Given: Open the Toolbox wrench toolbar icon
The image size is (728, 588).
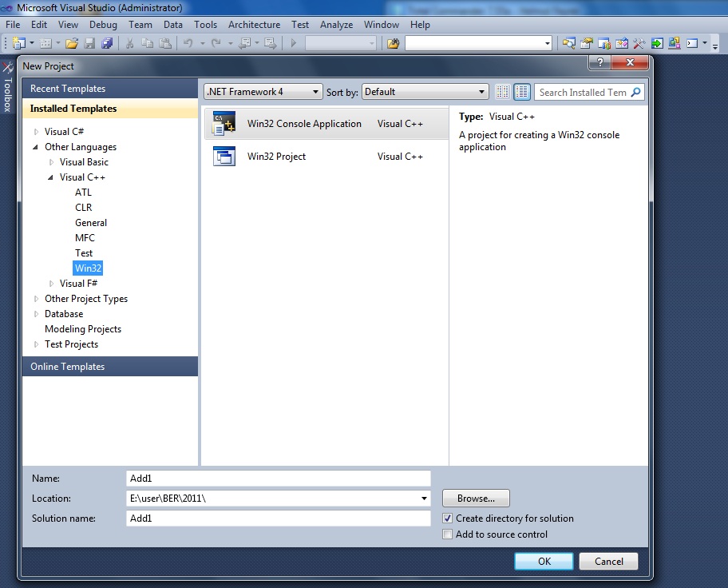Looking at the screenshot, I should [639, 43].
